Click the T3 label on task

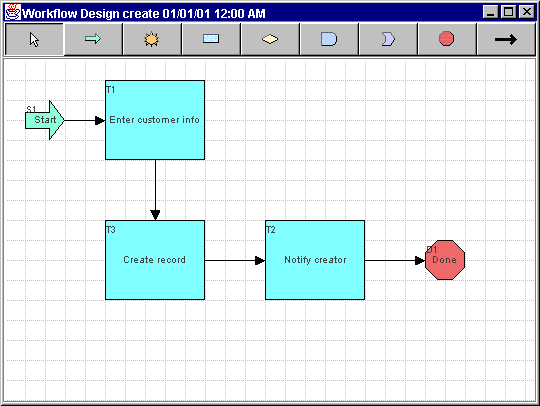click(111, 230)
